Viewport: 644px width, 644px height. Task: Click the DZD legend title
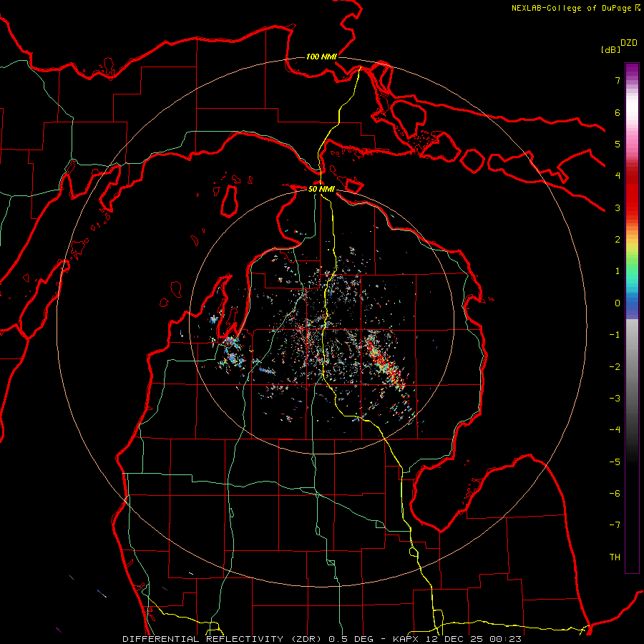coord(629,43)
